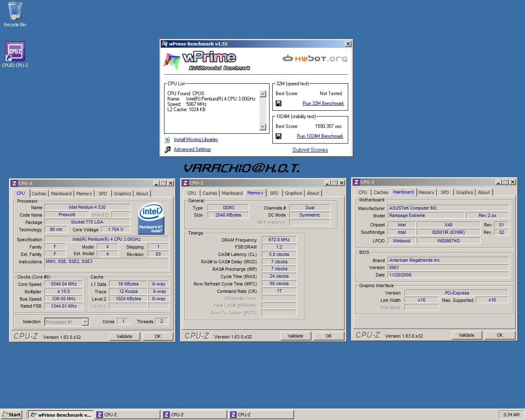Click Name field Intel Pentium 4 530
Viewport: 525px width, 420px height.
87,208
